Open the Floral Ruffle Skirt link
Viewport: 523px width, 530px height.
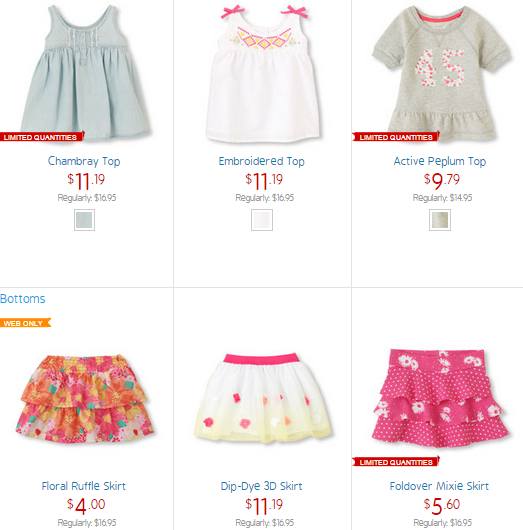click(x=84, y=486)
